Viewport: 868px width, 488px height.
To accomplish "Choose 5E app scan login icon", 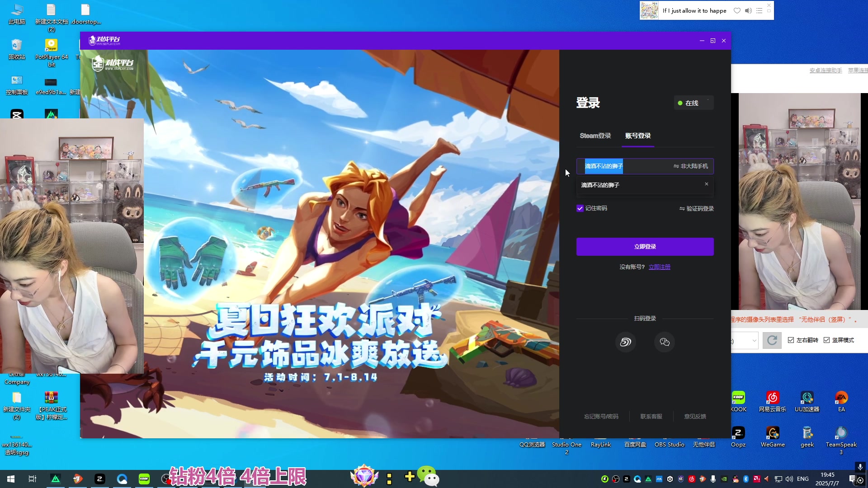I will pyautogui.click(x=626, y=342).
